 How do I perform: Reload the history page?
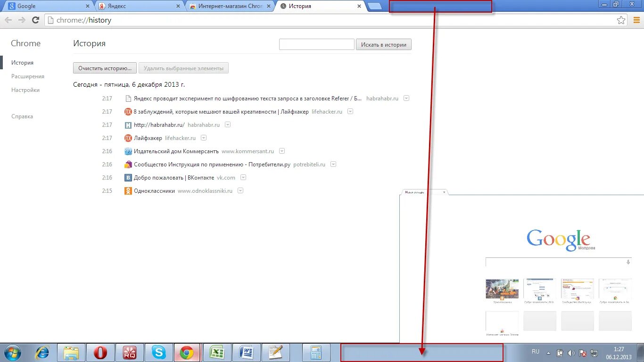point(35,20)
